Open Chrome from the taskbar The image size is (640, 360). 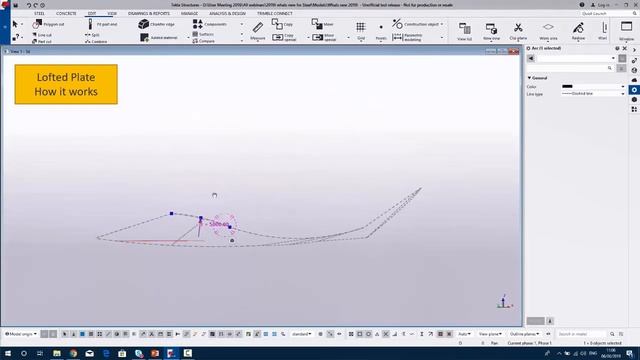(x=73, y=353)
